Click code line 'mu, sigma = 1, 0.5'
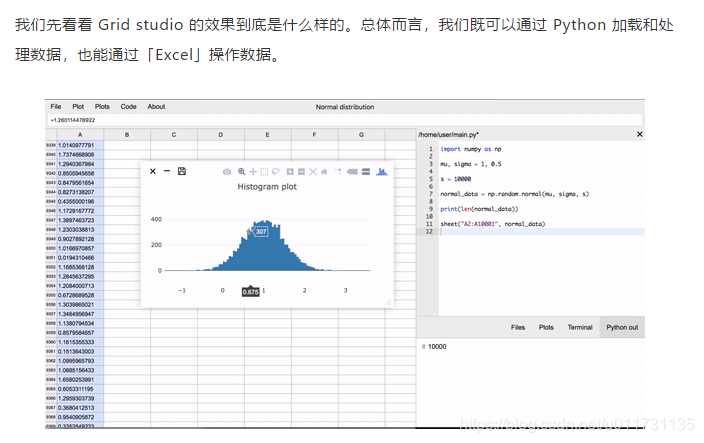This screenshot has height=443, width=704. point(471,164)
